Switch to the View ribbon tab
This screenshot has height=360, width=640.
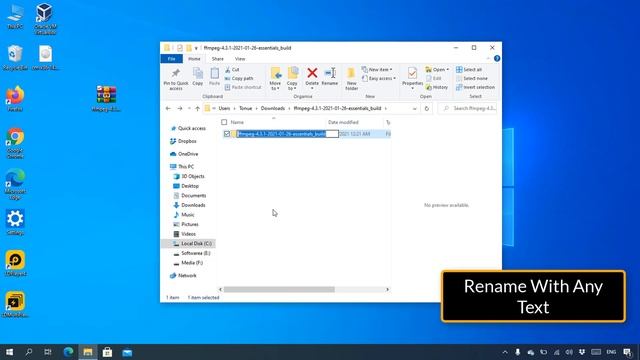click(240, 59)
